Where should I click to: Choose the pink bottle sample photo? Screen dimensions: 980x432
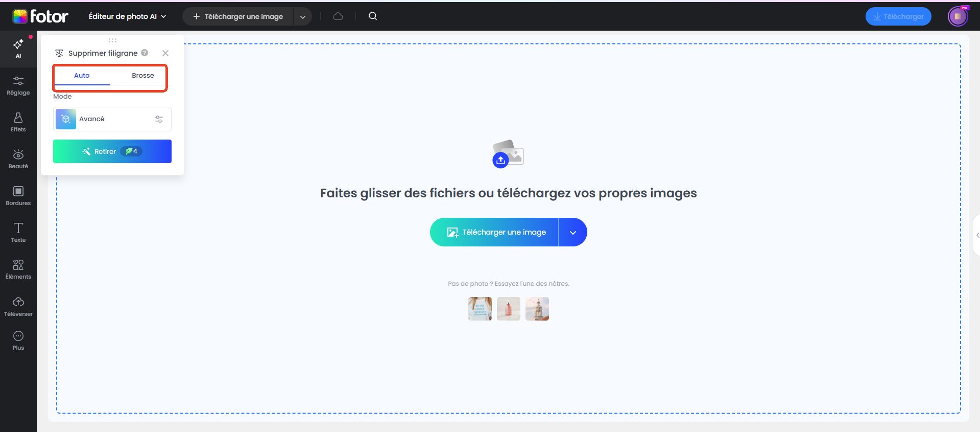point(509,309)
